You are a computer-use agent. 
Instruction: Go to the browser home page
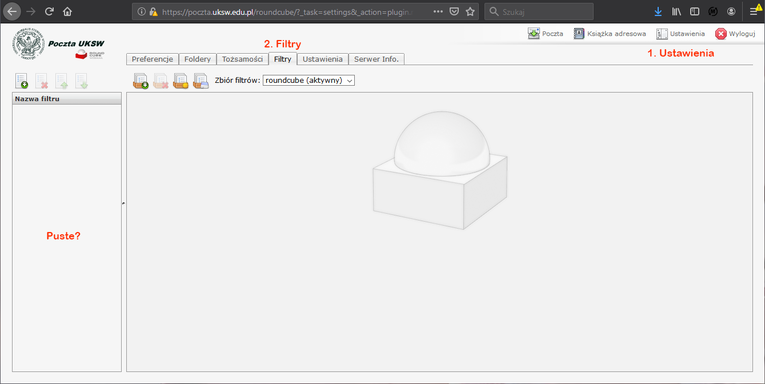tap(67, 11)
